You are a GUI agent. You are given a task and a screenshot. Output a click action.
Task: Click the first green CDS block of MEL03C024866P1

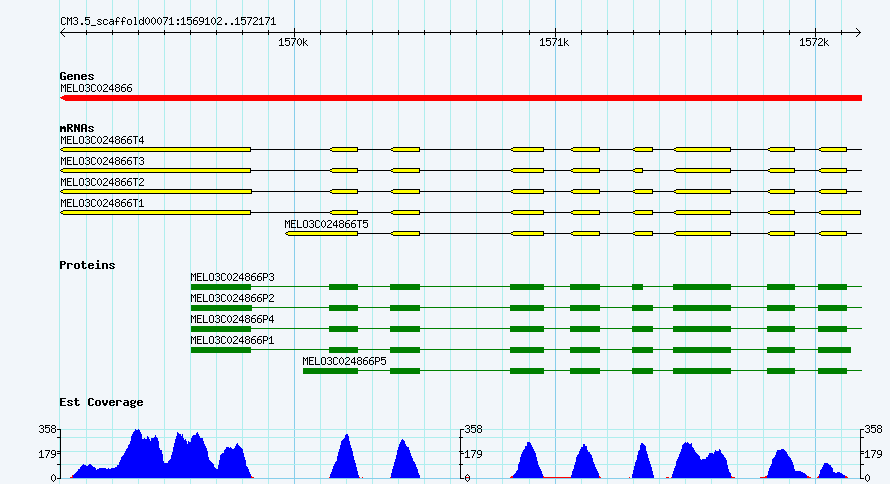(x=221, y=350)
